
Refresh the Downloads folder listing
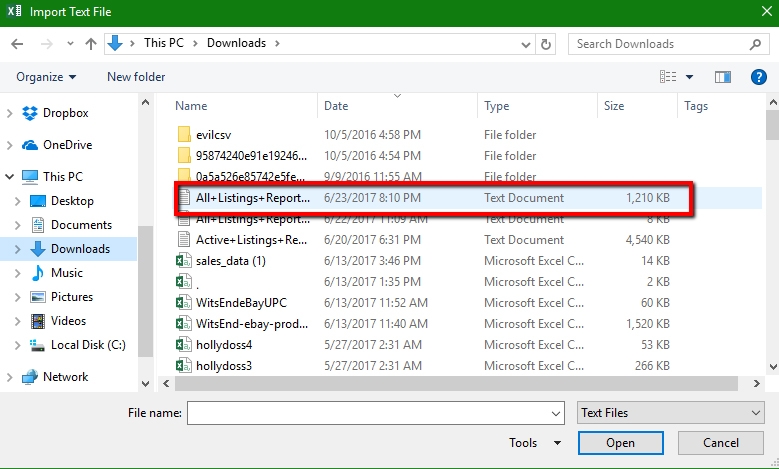point(546,44)
